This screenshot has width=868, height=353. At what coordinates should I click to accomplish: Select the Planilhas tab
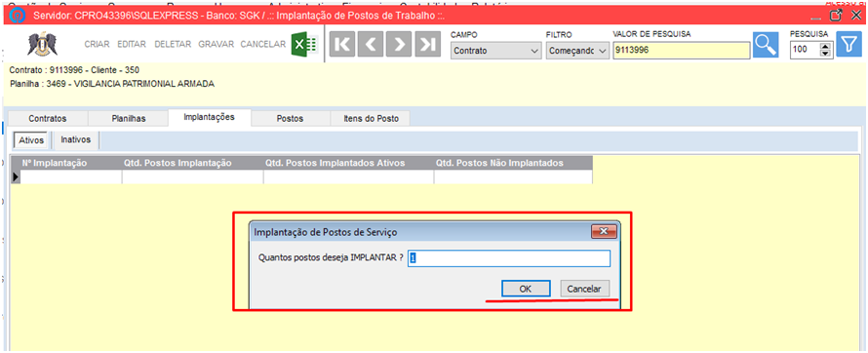point(129,118)
